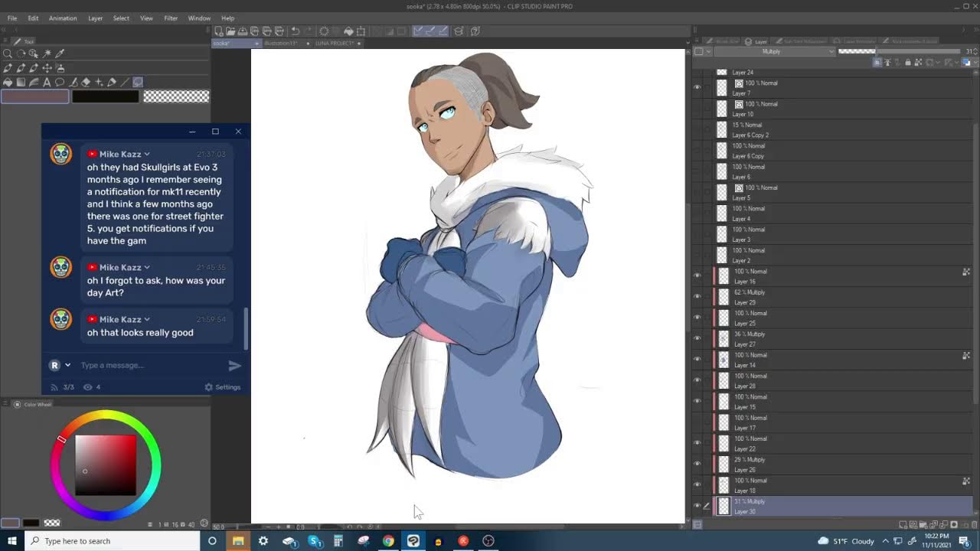Select the Zoom magnifier tool
Image resolution: width=980 pixels, height=551 pixels.
8,54
